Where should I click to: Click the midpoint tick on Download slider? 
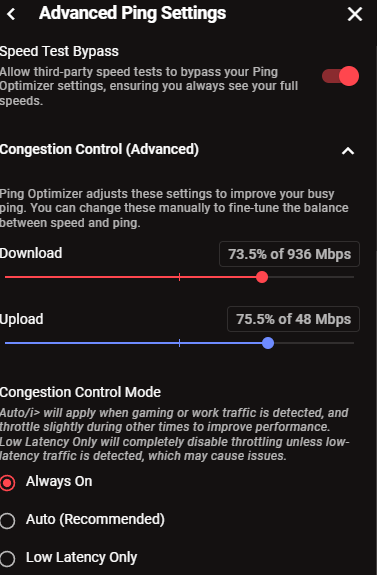[x=179, y=277]
